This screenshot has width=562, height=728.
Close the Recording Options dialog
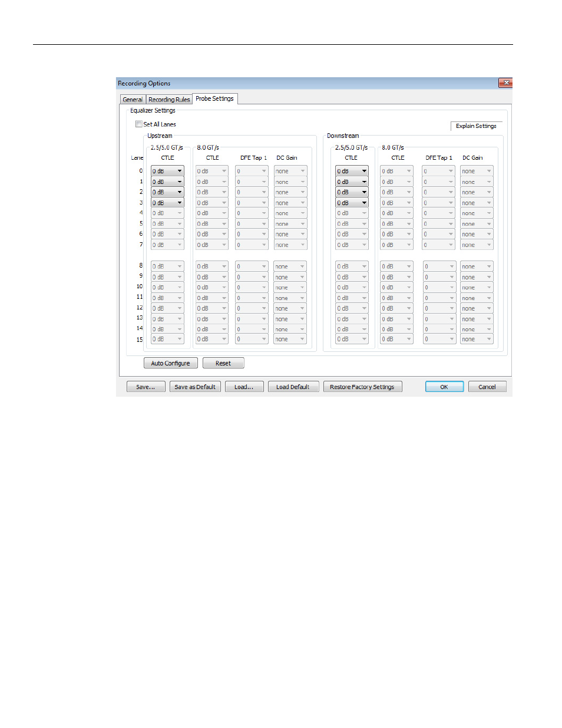click(505, 83)
